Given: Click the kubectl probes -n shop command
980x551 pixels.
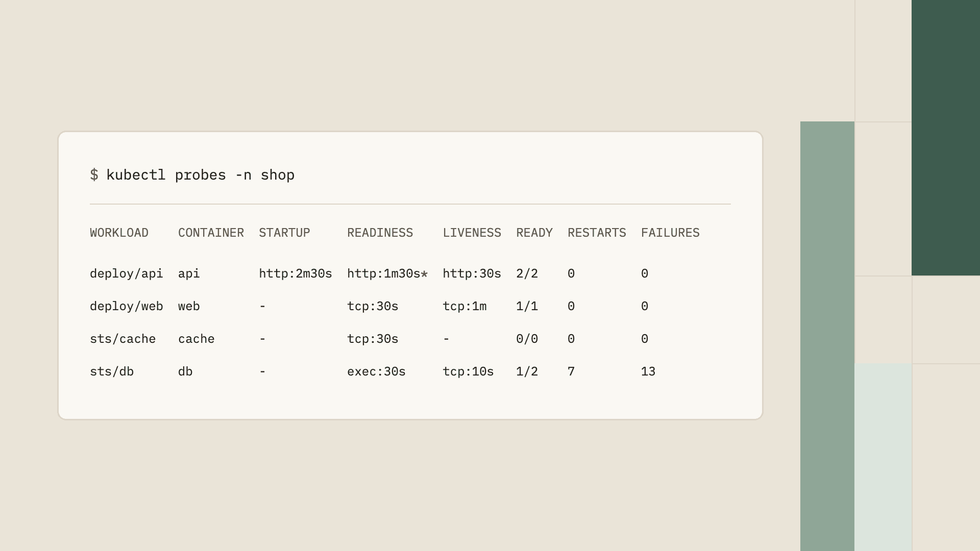Looking at the screenshot, I should click(200, 175).
